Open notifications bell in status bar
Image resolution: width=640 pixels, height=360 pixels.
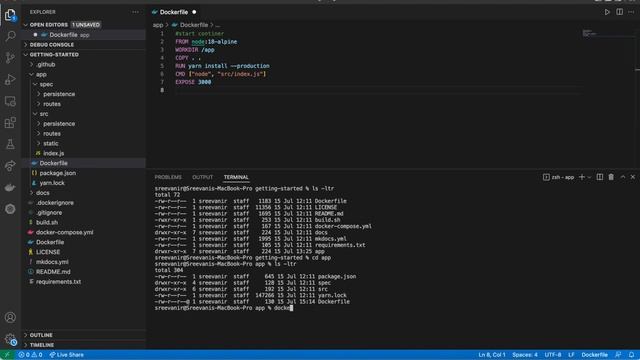[631, 355]
